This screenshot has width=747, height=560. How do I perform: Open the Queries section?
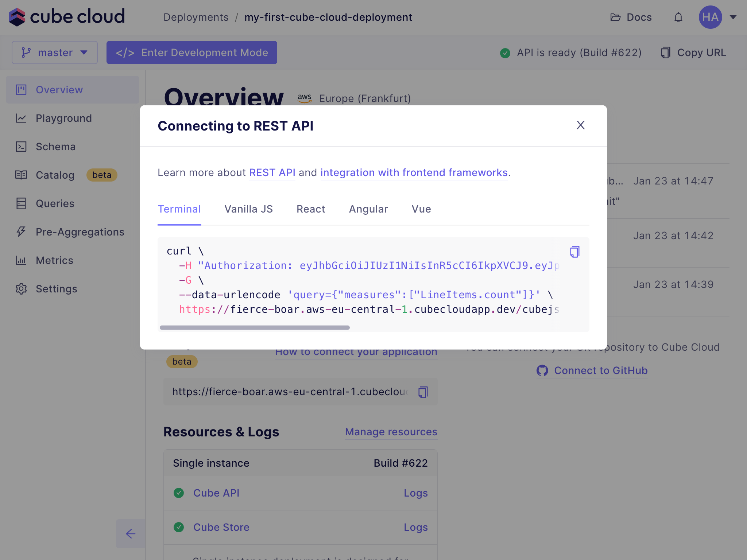click(55, 203)
